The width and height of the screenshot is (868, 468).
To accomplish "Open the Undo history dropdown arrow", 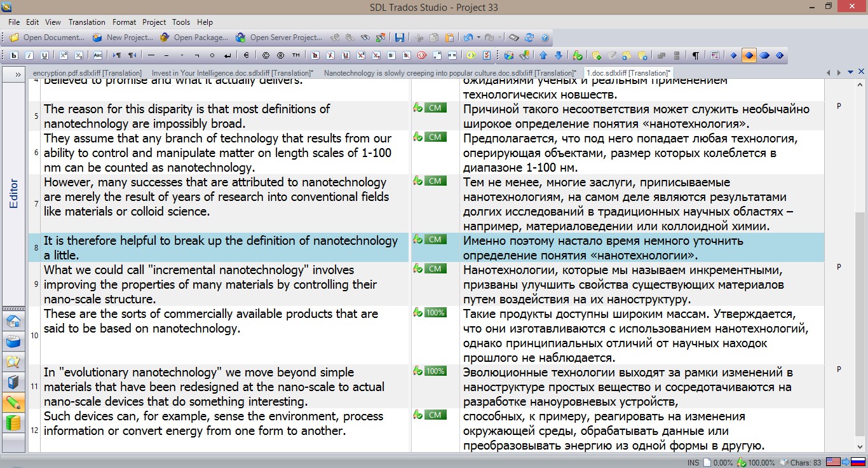I will tap(478, 38).
